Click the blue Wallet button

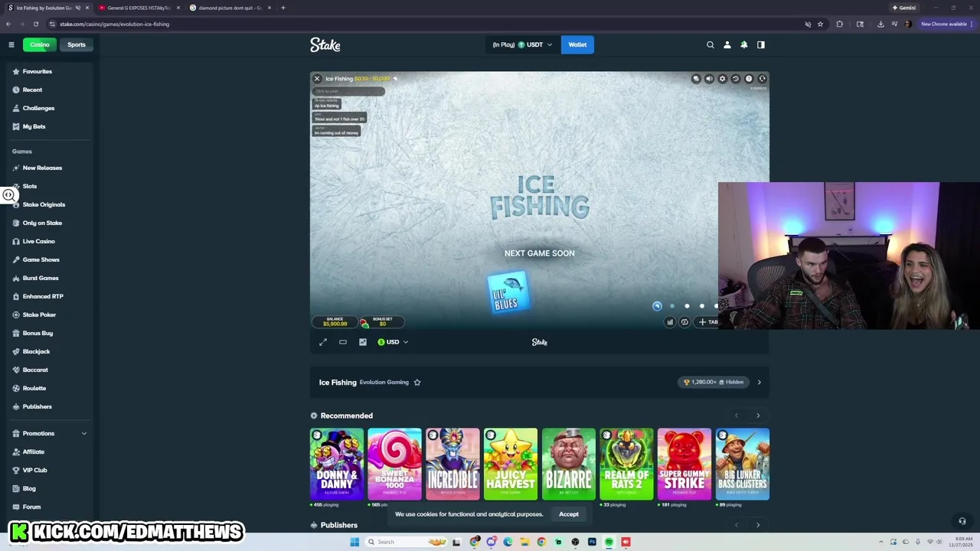(x=577, y=44)
